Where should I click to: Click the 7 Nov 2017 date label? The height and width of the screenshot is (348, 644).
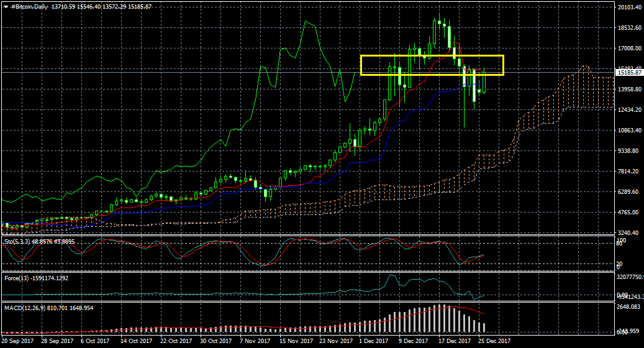255,341
